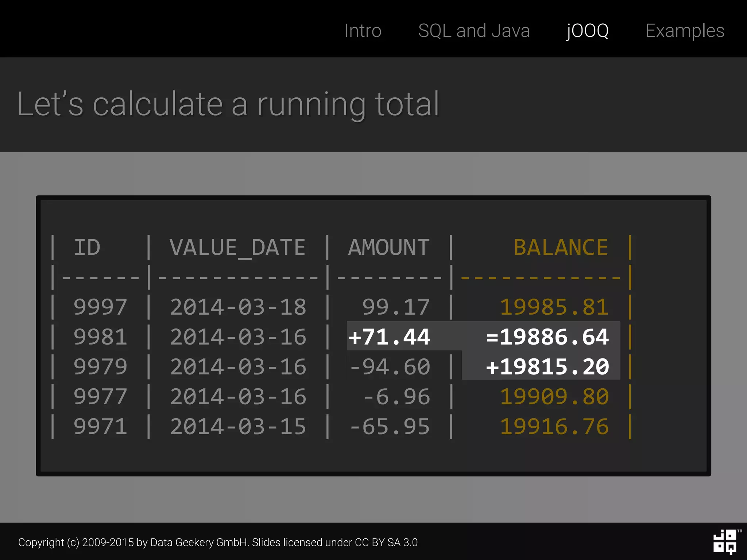Click the VALUE_DATE column header
Image resolution: width=747 pixels, height=560 pixels.
[x=237, y=248]
